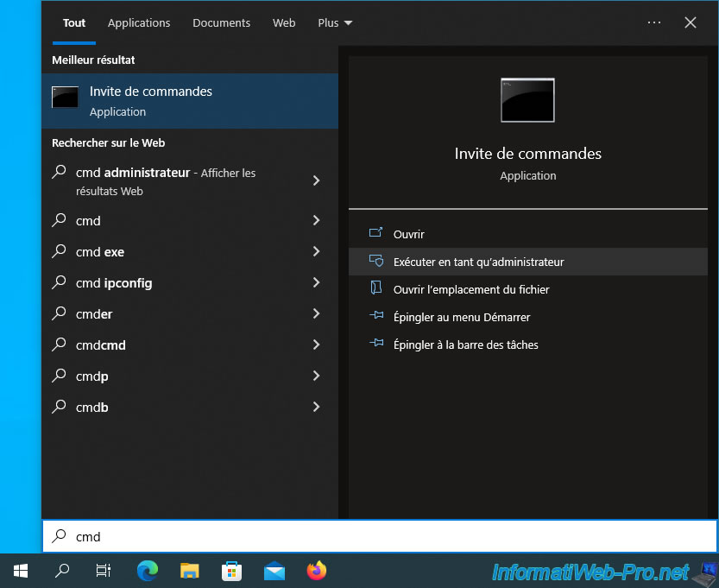Click the pin icon for menu Démarrer

point(376,315)
